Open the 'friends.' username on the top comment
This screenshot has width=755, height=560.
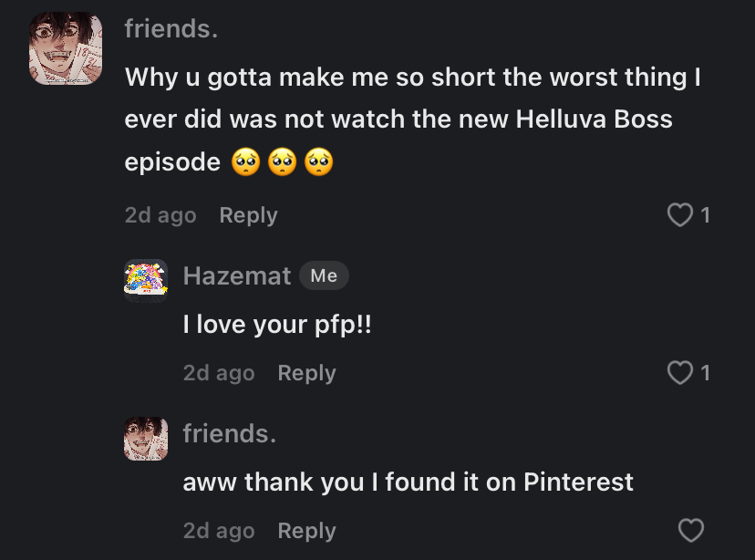tap(171, 28)
